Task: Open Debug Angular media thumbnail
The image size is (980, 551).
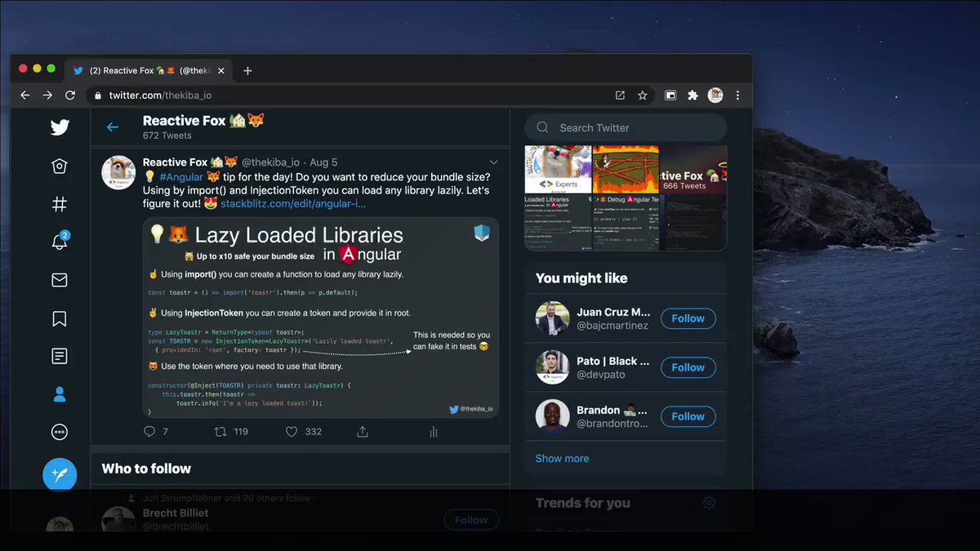Action: (626, 222)
